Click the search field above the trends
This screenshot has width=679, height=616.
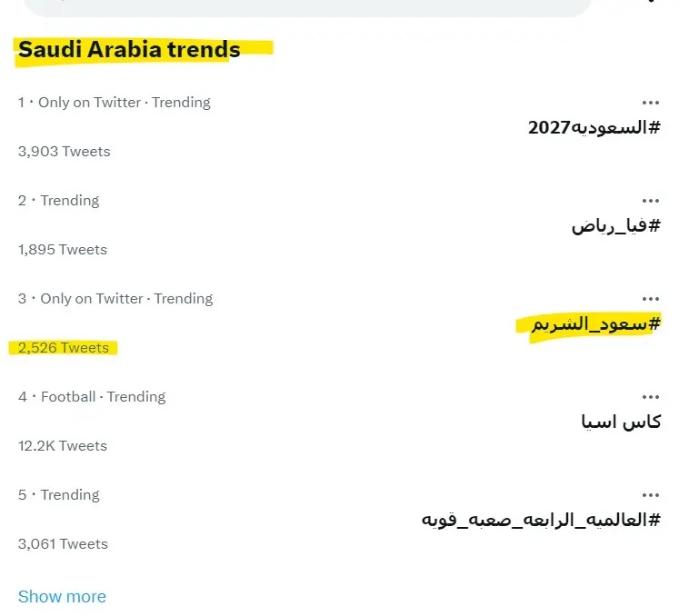tap(307, 7)
